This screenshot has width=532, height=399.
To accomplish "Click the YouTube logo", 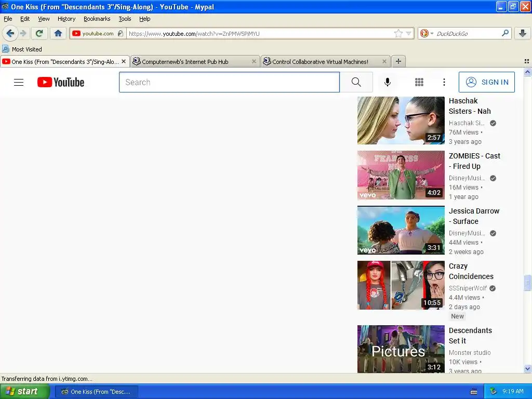I will (61, 82).
